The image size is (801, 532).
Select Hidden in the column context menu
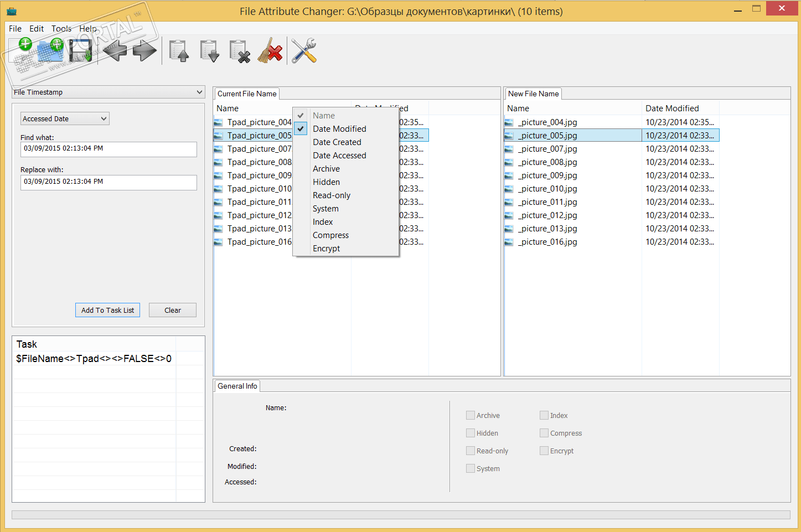click(346, 182)
